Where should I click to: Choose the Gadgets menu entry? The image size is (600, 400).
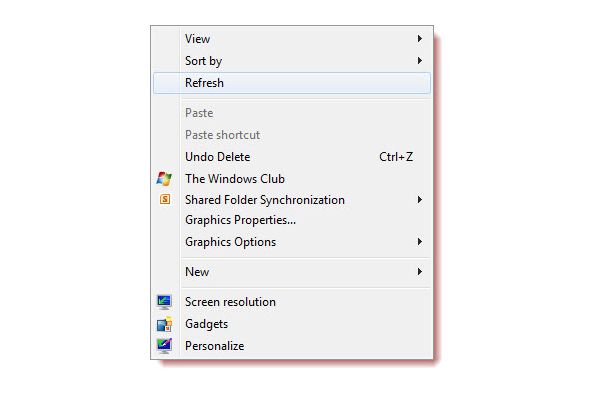(x=292, y=324)
